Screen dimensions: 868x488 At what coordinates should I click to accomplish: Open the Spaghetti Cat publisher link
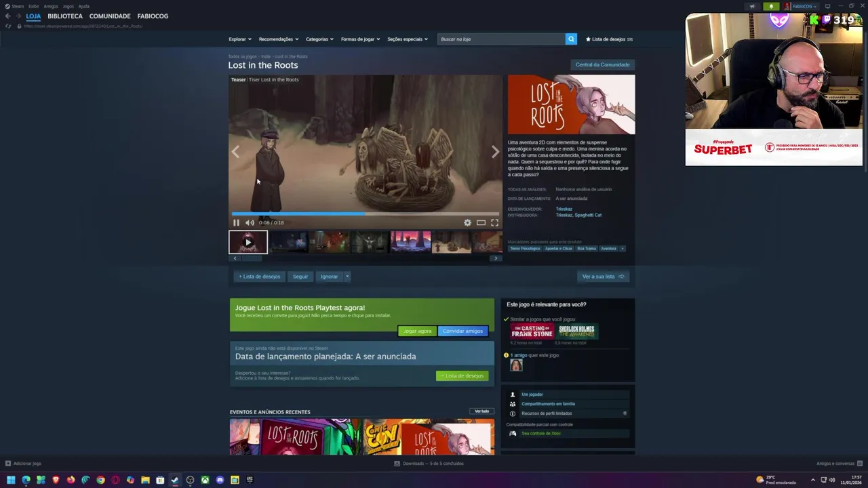588,215
